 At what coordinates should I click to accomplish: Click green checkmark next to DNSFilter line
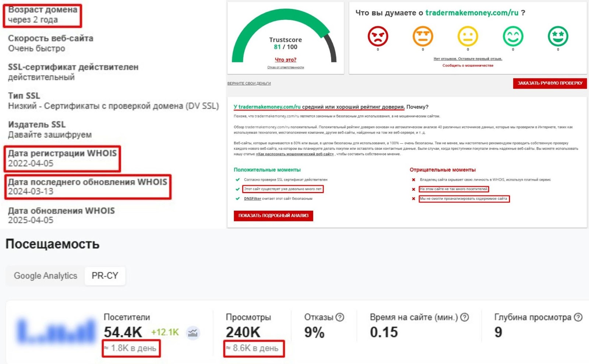237,199
